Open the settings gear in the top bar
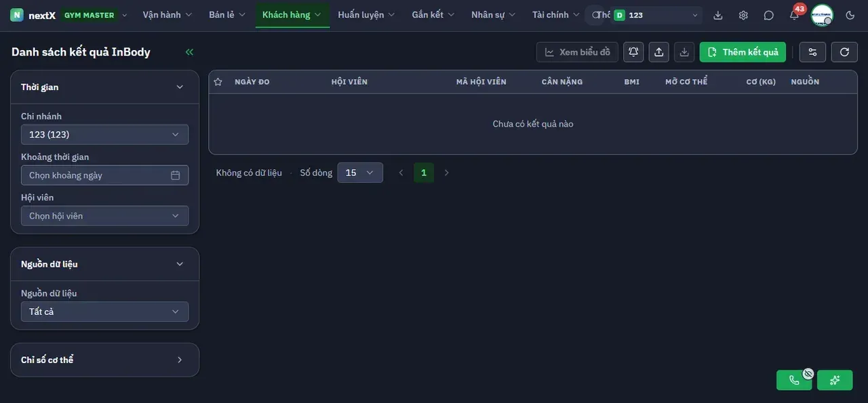Image resolution: width=868 pixels, height=403 pixels. (743, 15)
